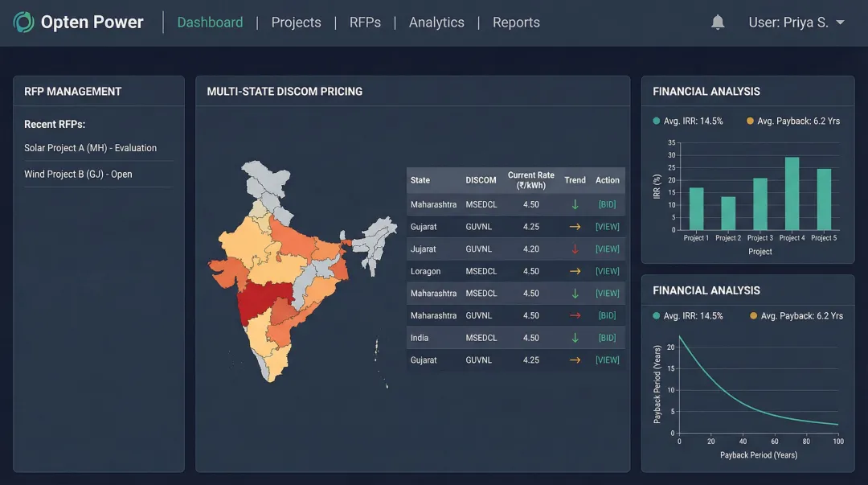Click the yellow trend arrow in Loragon MSEDCL row

pos(575,271)
